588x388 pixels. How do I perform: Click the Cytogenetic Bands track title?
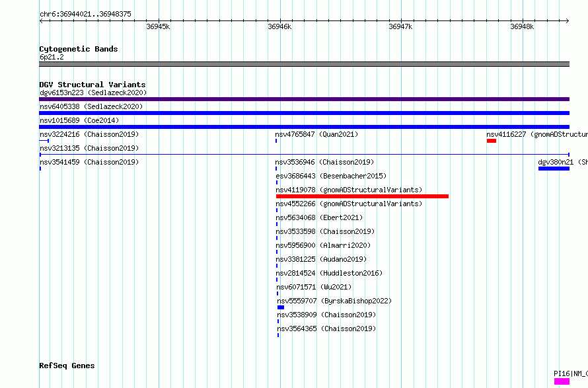pyautogui.click(x=79, y=49)
